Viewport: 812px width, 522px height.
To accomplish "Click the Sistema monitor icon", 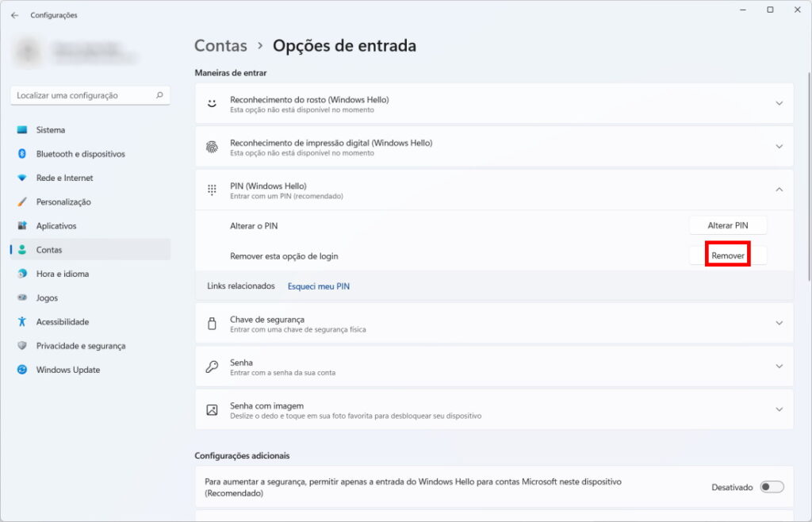I will (x=21, y=130).
